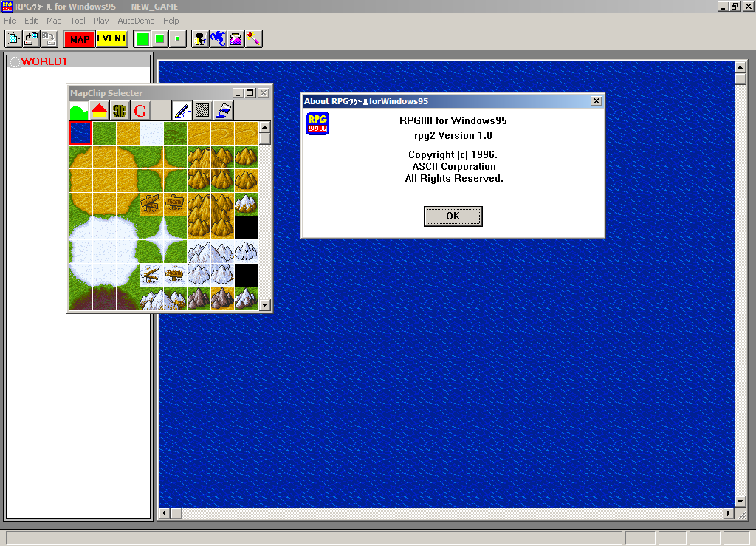
Task: Pick the blue water map chip
Action: (80, 133)
